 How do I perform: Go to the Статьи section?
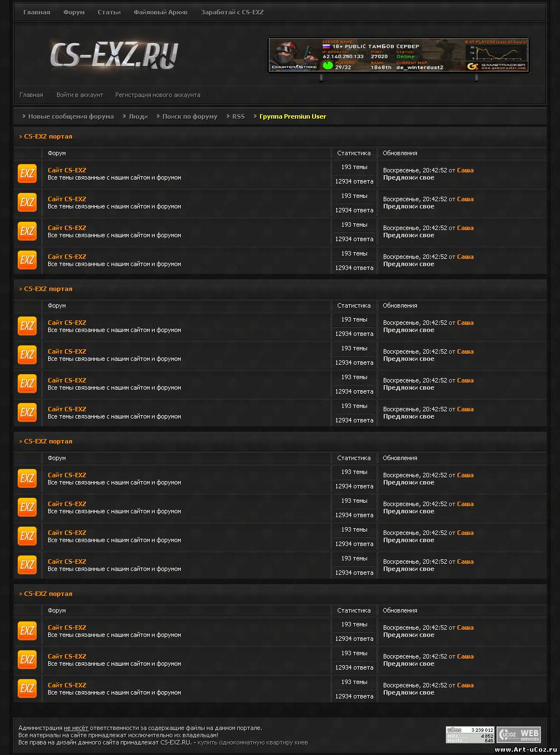pos(109,12)
